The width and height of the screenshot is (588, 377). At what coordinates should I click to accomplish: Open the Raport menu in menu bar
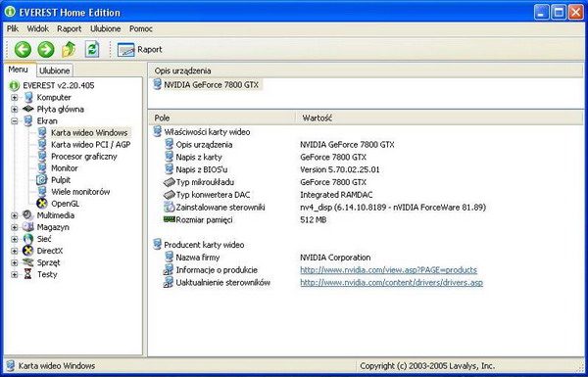click(70, 28)
